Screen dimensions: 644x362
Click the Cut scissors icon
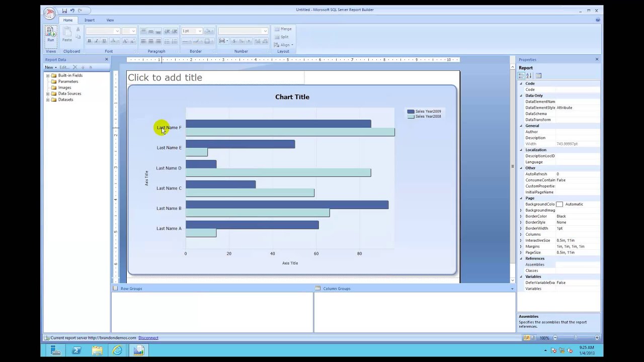[78, 30]
